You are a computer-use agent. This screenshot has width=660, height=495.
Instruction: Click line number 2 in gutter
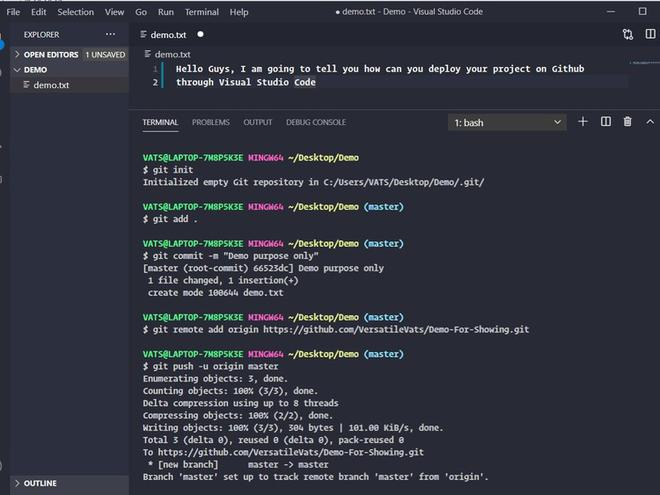(155, 82)
